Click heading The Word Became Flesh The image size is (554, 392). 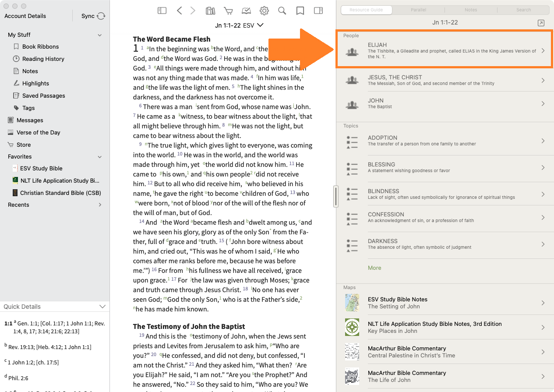click(172, 39)
